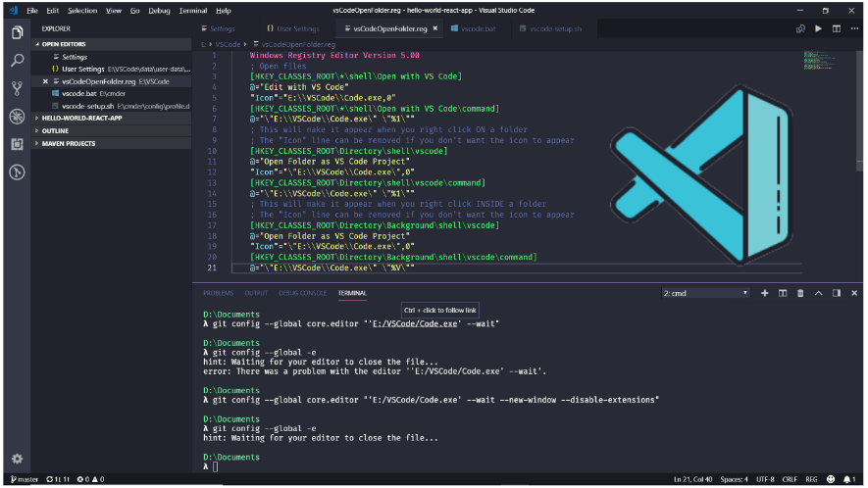
Task: Open the File menu
Action: pyautogui.click(x=32, y=11)
